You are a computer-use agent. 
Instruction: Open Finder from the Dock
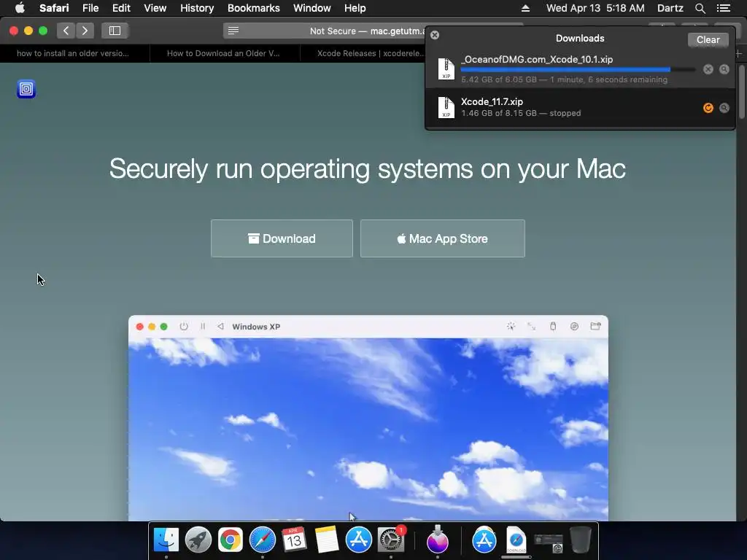coord(166,540)
